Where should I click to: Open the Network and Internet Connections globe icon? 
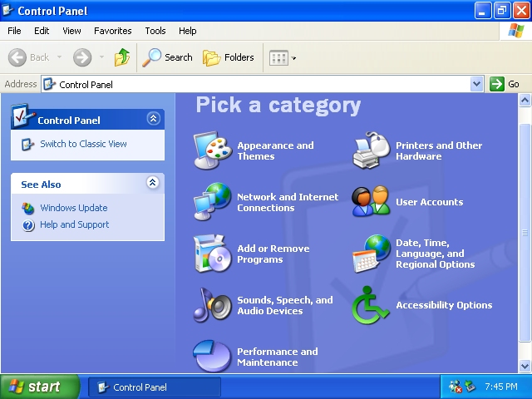pyautogui.click(x=213, y=202)
